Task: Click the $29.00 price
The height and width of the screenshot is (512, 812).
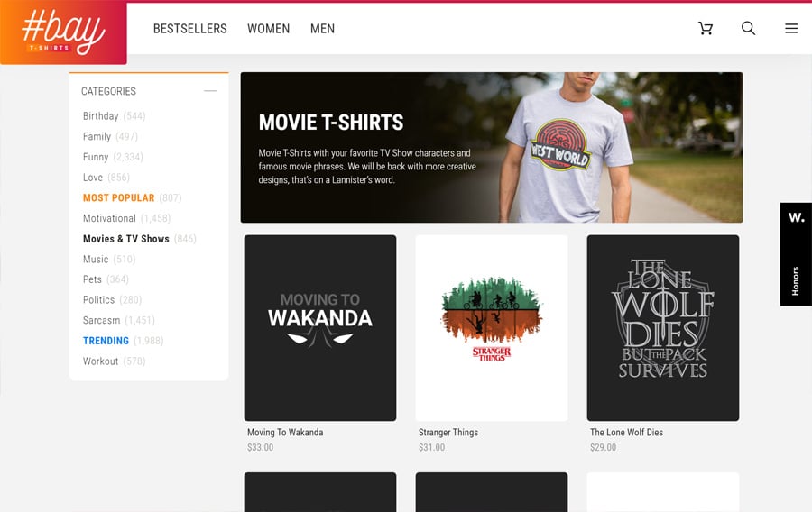Action: coord(604,447)
